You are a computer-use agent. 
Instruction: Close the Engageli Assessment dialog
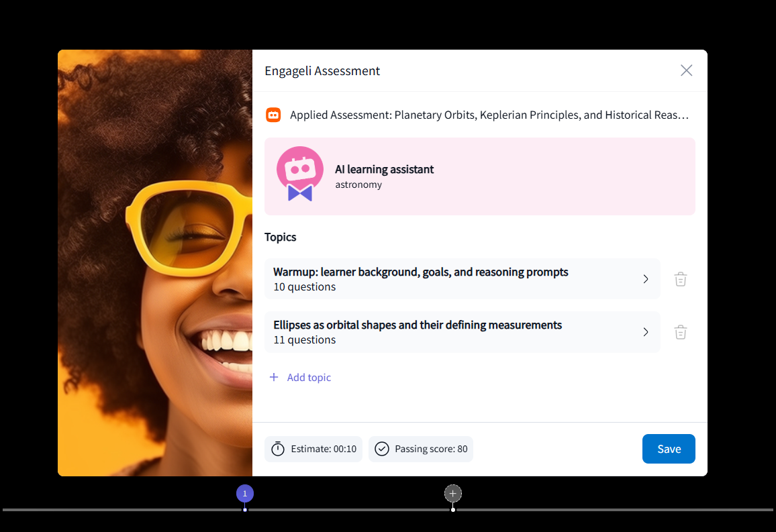tap(686, 70)
